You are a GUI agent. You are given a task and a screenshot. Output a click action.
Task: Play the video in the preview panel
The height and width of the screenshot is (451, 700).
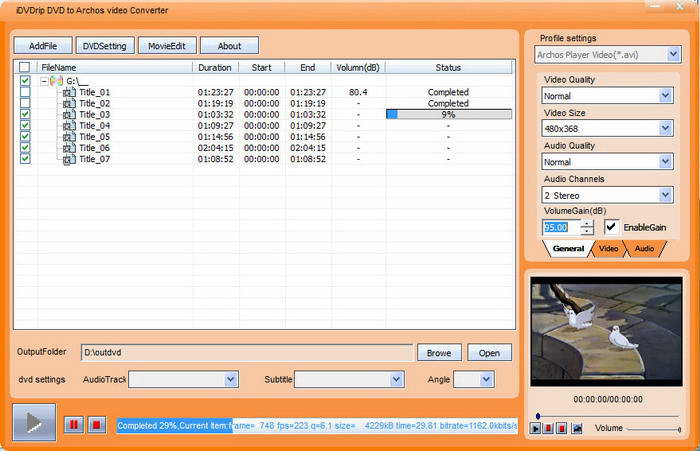(536, 428)
